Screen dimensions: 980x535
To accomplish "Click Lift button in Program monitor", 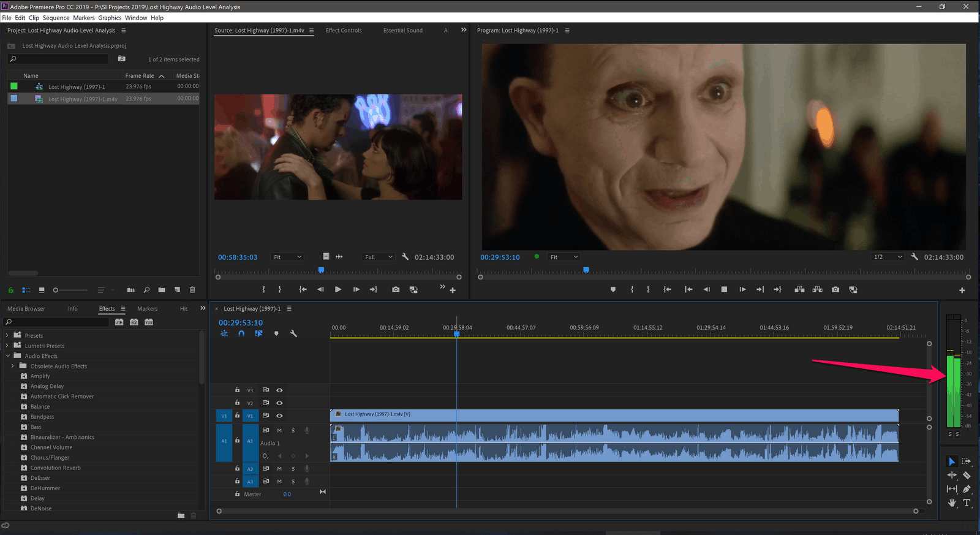I will (799, 289).
